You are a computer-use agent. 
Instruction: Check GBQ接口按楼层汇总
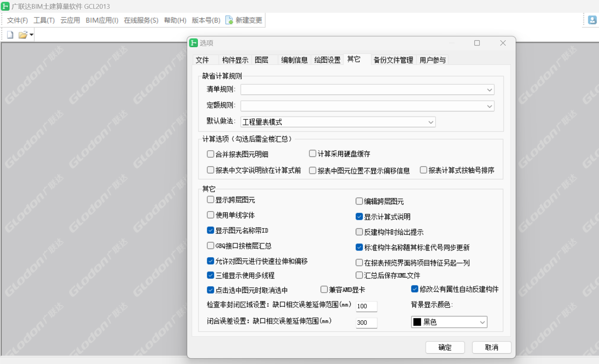tap(210, 246)
